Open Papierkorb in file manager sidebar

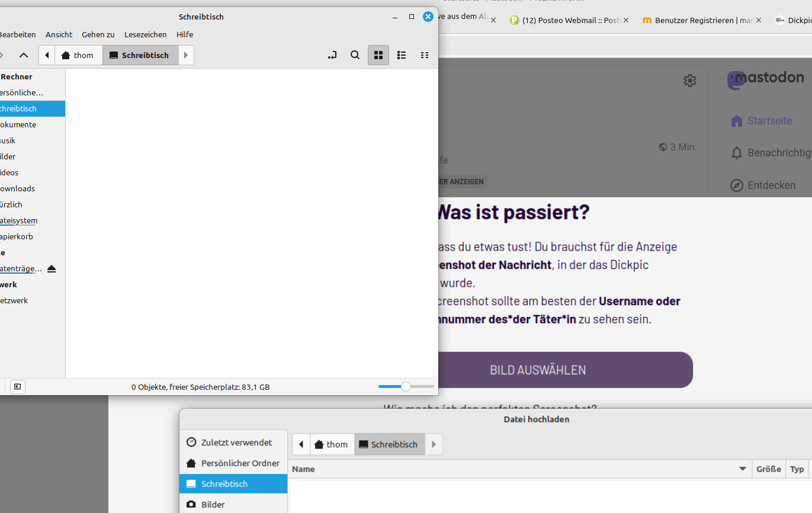pos(33,236)
